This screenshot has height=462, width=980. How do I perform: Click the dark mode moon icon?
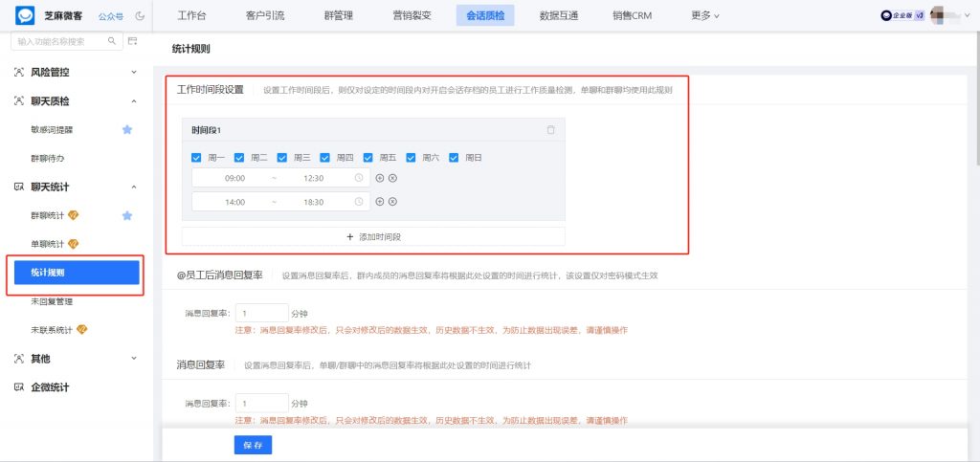[x=141, y=15]
